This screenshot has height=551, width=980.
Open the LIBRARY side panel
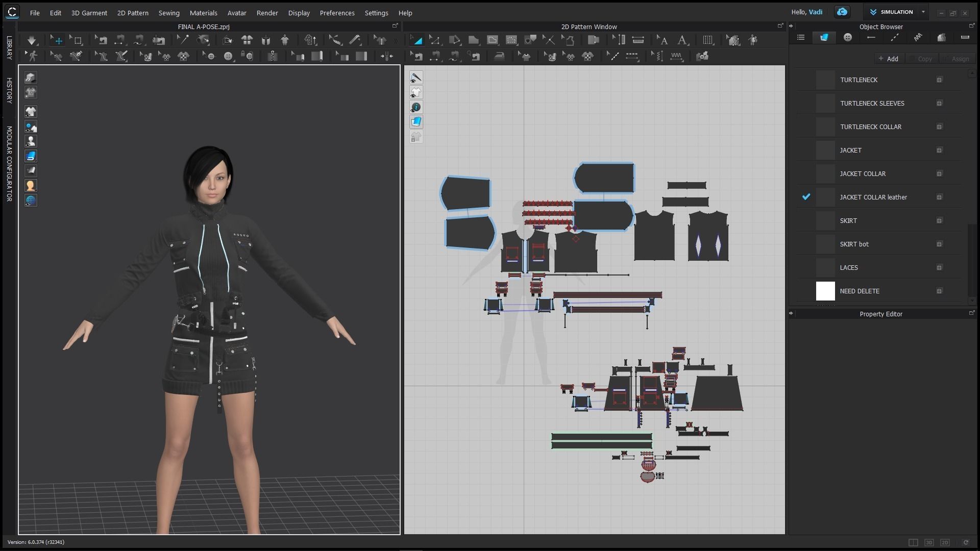click(x=9, y=47)
